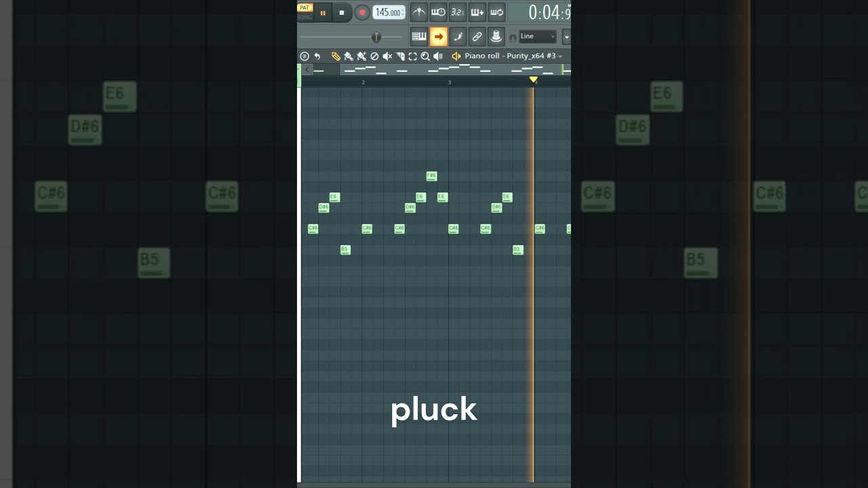Viewport: 868px width, 488px height.
Task: Toggle the metronome
Action: (x=419, y=12)
